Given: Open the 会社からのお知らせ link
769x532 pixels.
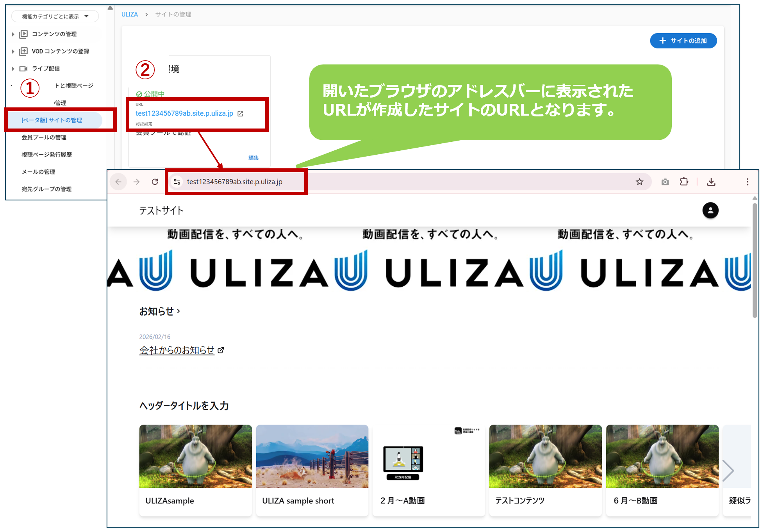Looking at the screenshot, I should pos(177,350).
